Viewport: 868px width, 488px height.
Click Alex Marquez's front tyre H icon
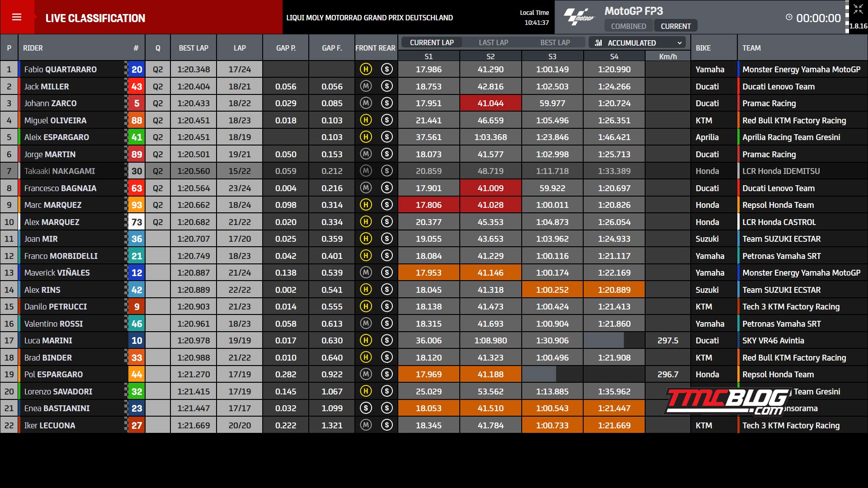pos(366,222)
